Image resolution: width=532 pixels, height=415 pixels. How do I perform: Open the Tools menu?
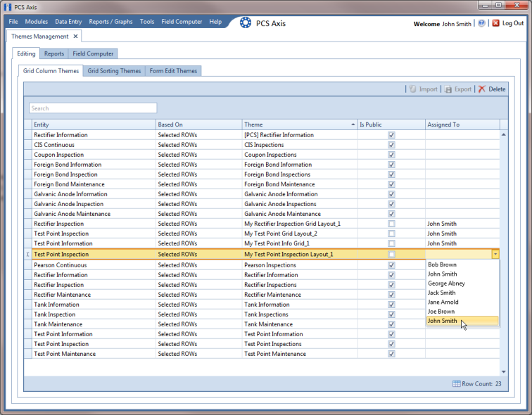click(x=147, y=22)
